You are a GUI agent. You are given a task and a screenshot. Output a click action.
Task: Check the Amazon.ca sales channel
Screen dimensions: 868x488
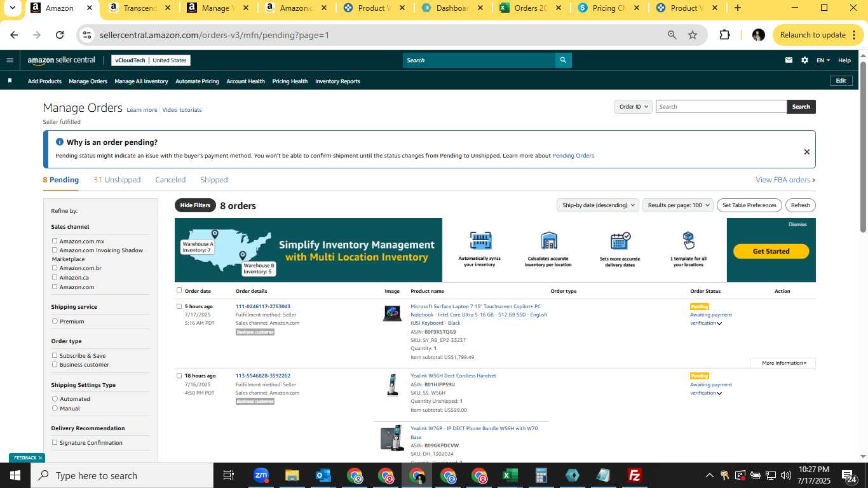pyautogui.click(x=55, y=277)
